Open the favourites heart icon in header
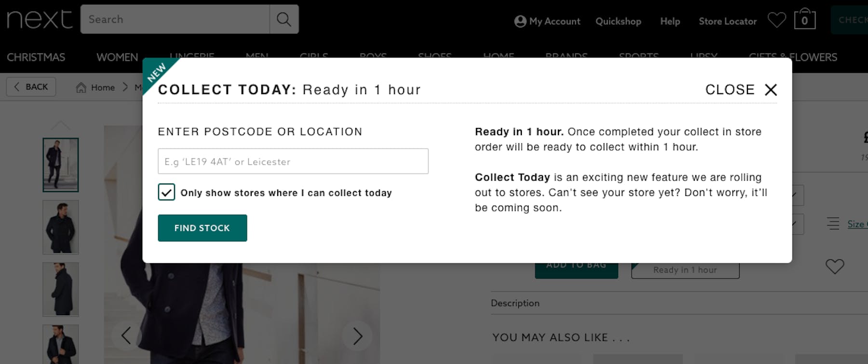The height and width of the screenshot is (364, 868). [x=776, y=20]
